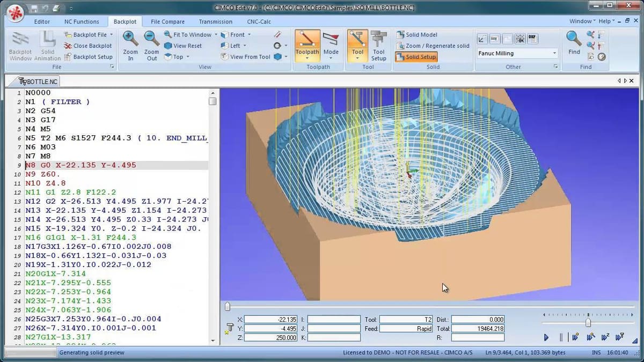Switch to the NC Functions tab
This screenshot has height=362, width=644.
point(82,21)
